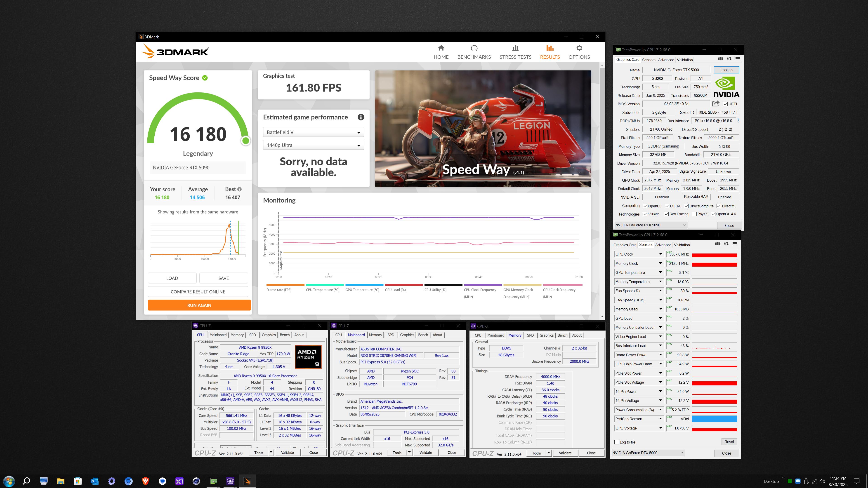Click RUN AGAIN button in 3DMark
Image resolution: width=868 pixels, height=488 pixels.
pos(199,305)
